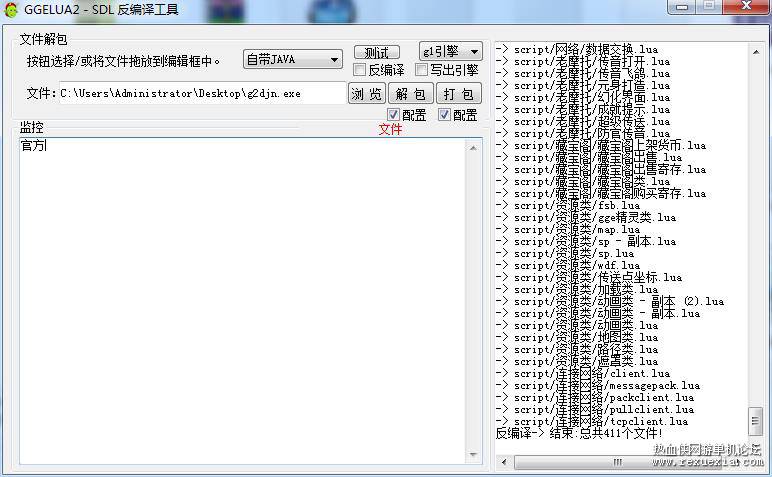Click the 打包 pack button
This screenshot has width=772, height=477.
point(459,94)
